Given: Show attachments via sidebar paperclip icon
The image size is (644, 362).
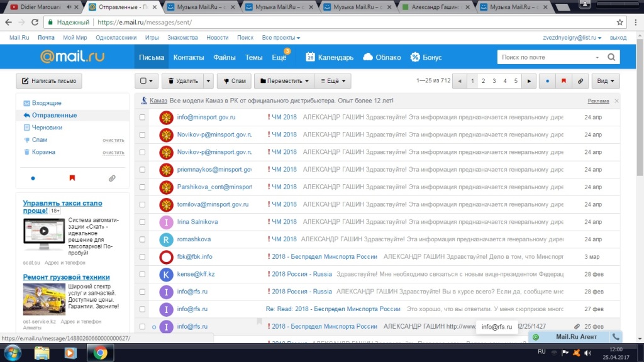Looking at the screenshot, I should pyautogui.click(x=112, y=178).
